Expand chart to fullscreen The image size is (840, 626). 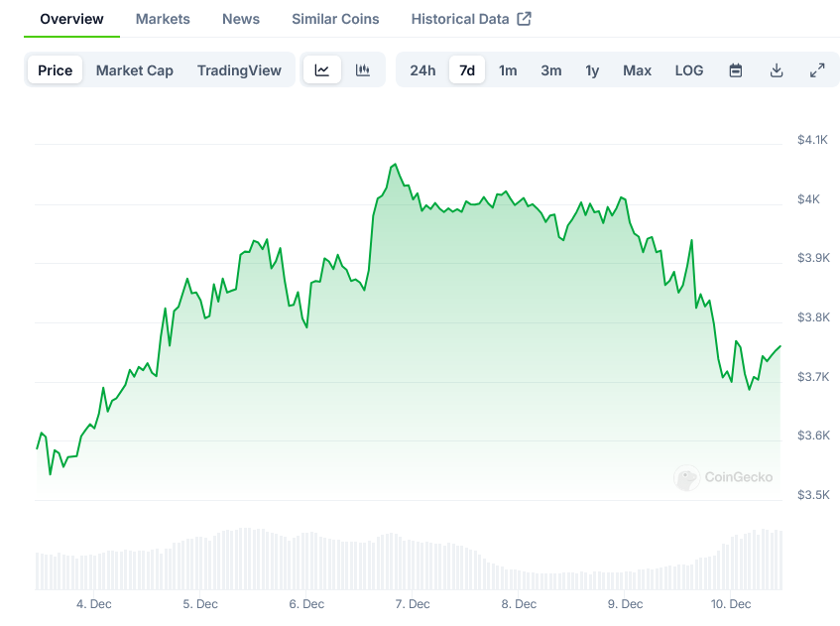tap(817, 70)
